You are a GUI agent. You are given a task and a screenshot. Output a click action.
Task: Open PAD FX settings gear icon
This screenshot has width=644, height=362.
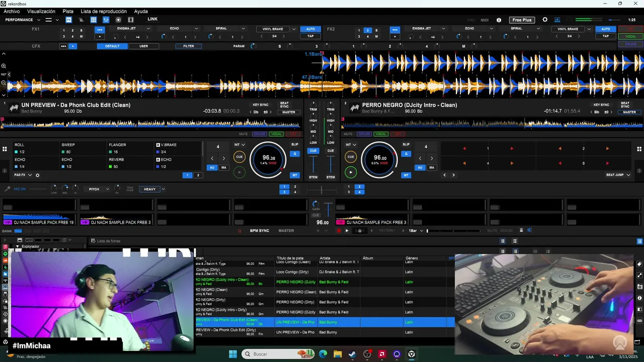coord(37,175)
